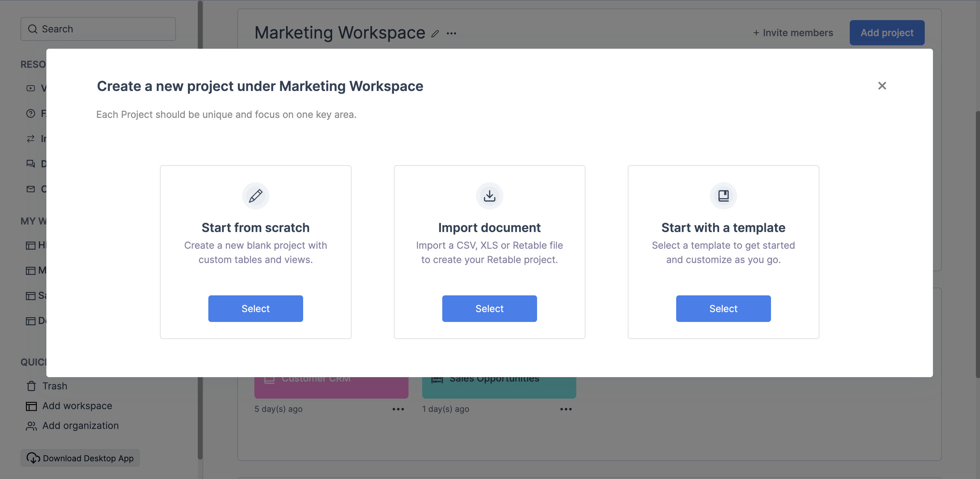Click the Add organization people icon

(x=31, y=426)
